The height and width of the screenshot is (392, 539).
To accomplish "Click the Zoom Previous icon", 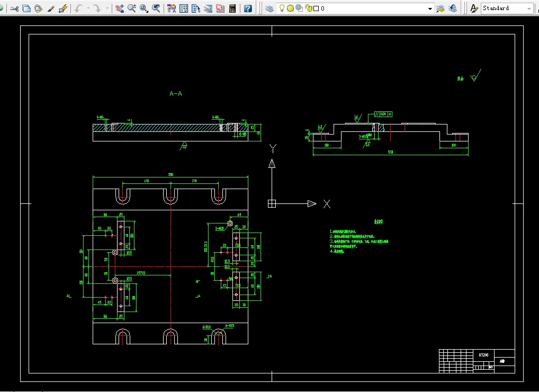I will pyautogui.click(x=156, y=8).
